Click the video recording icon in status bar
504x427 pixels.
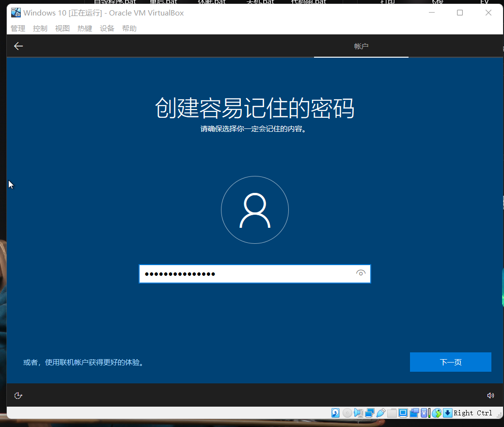point(414,412)
